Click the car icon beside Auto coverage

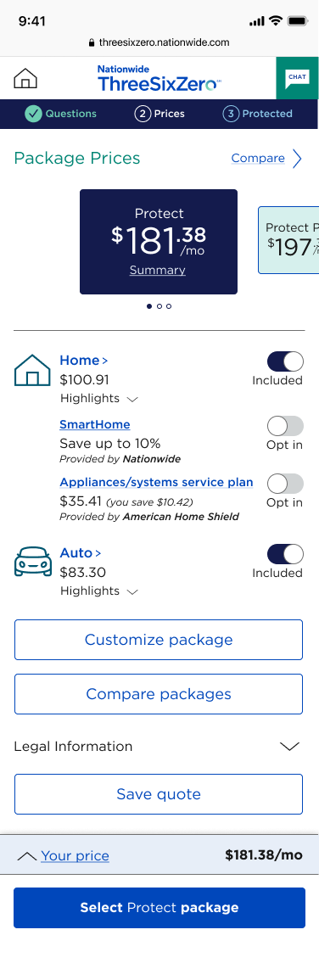(x=32, y=561)
